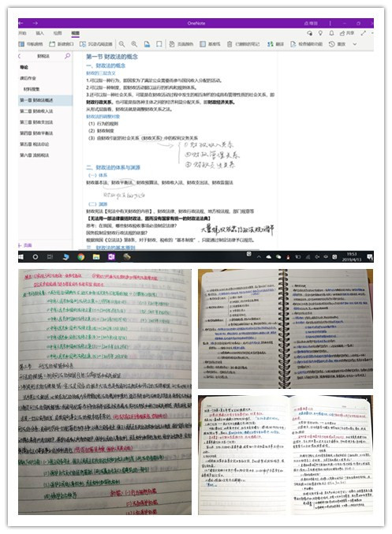Click the zoom out magnifier icon

click(x=121, y=44)
